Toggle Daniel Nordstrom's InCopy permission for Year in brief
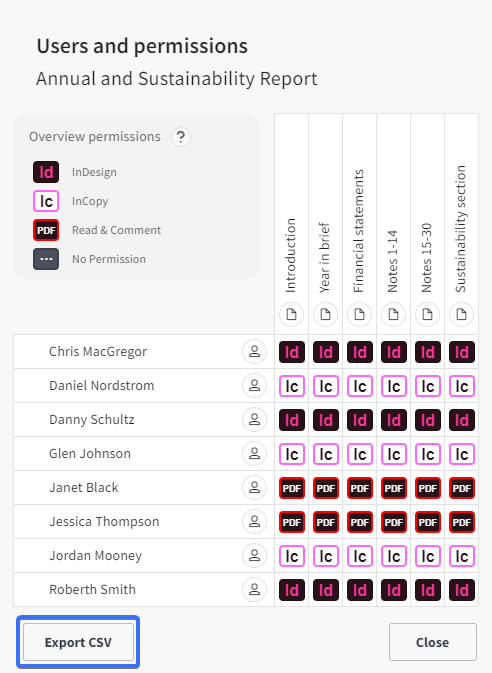Image resolution: width=492 pixels, height=673 pixels. [x=326, y=386]
